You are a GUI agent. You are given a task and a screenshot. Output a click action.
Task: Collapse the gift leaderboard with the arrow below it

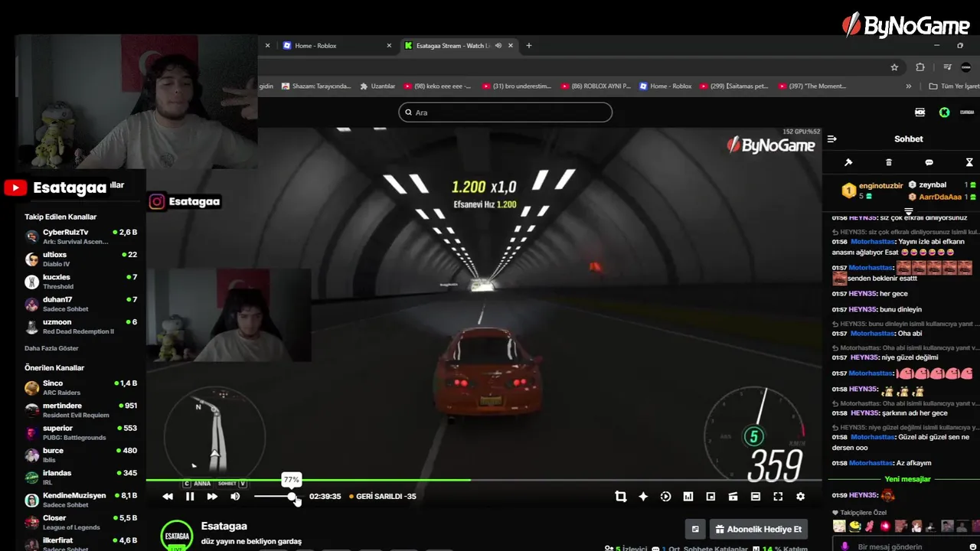click(x=909, y=211)
